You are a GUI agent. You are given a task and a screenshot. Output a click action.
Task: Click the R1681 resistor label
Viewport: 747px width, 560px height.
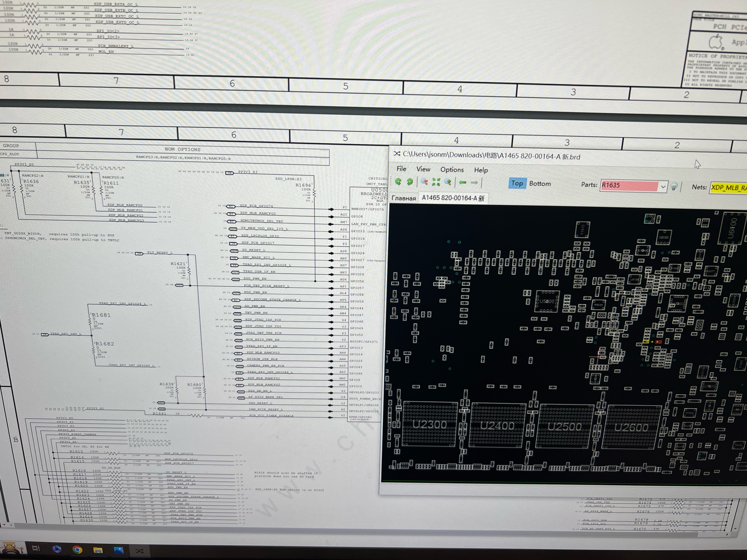(x=101, y=315)
